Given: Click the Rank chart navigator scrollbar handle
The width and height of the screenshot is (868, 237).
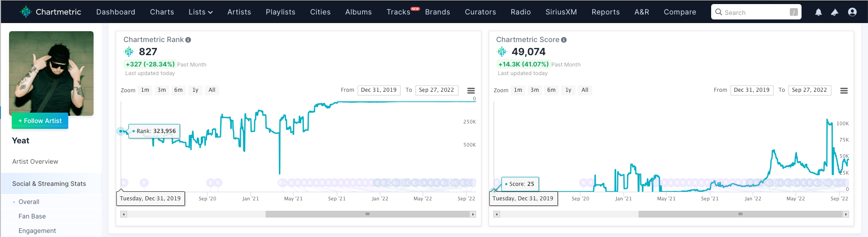Looking at the screenshot, I should tap(368, 214).
